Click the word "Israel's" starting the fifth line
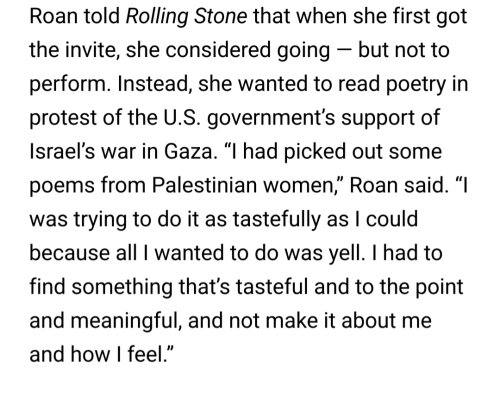 [62, 151]
